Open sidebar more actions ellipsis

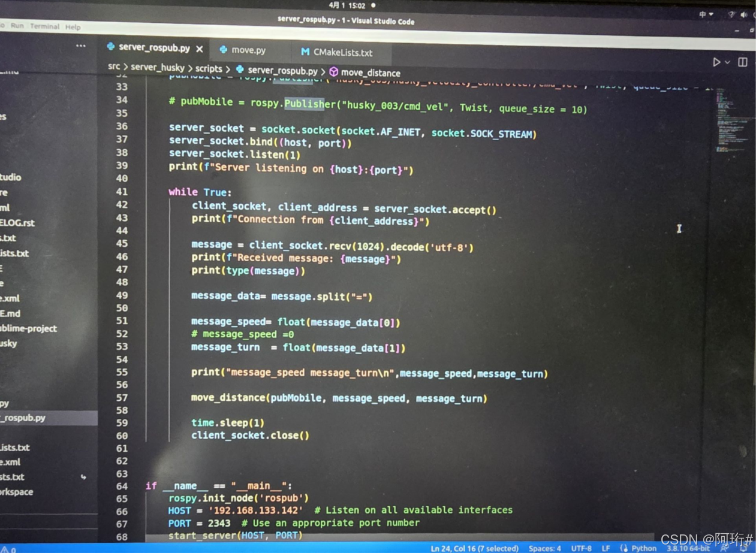tap(81, 46)
